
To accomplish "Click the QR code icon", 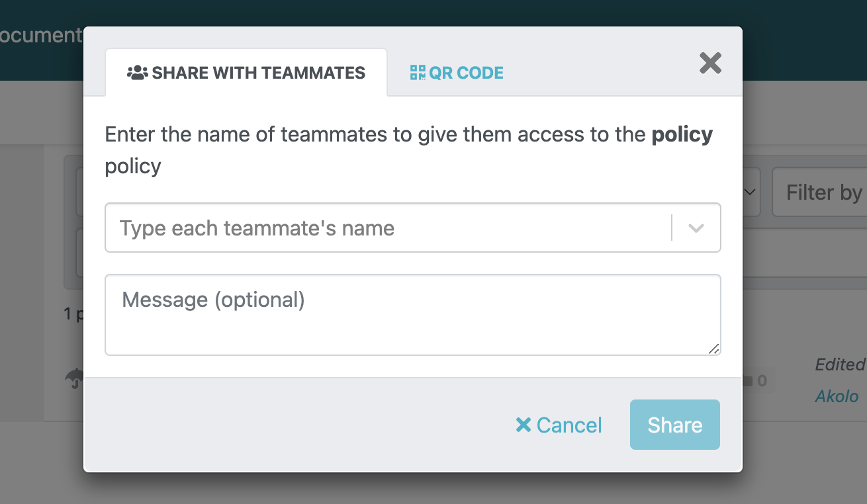I will coord(418,73).
